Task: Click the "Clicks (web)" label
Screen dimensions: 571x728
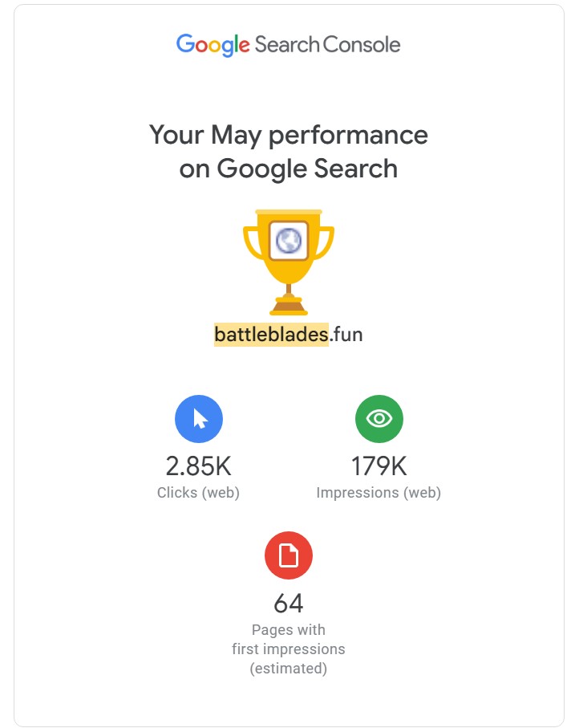Action: coord(198,493)
